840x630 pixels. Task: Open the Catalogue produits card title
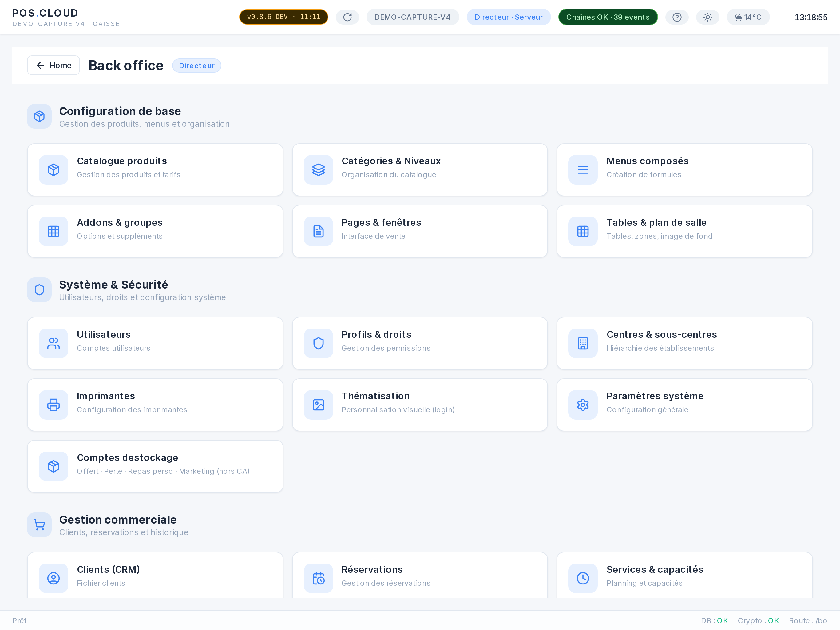pos(122,161)
